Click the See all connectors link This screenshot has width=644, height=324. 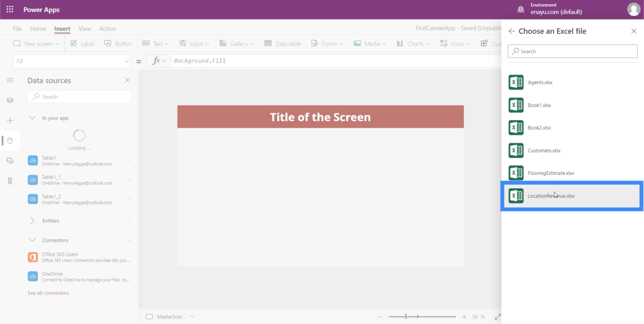48,293
